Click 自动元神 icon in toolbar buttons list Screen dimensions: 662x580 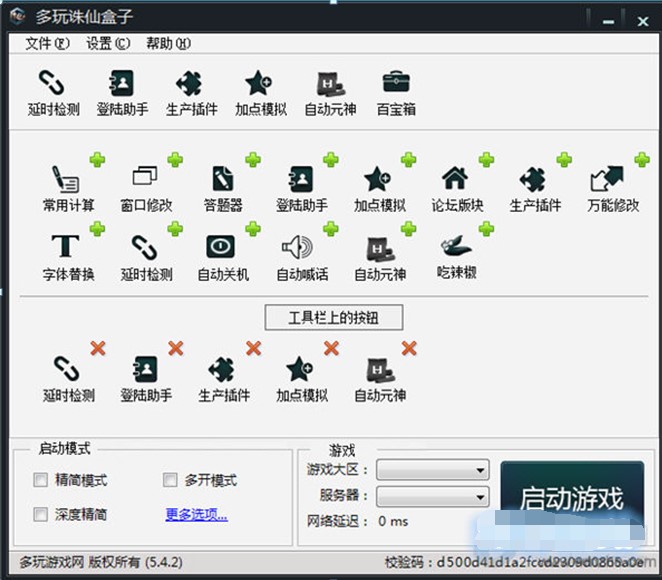tap(380, 371)
